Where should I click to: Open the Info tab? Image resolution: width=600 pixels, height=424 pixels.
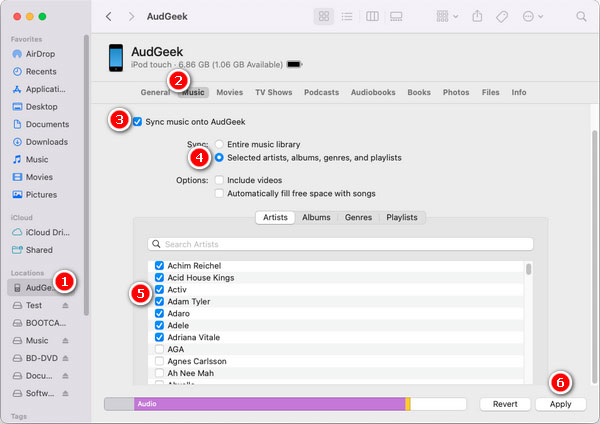519,92
